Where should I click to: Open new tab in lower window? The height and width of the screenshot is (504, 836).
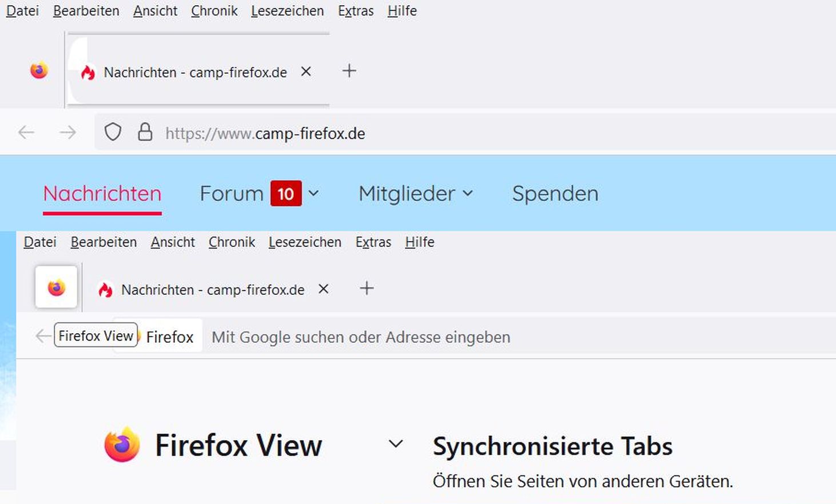367,289
